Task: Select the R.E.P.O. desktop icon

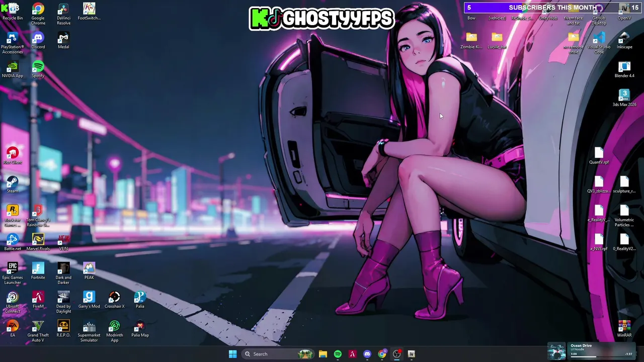Action: tap(63, 329)
